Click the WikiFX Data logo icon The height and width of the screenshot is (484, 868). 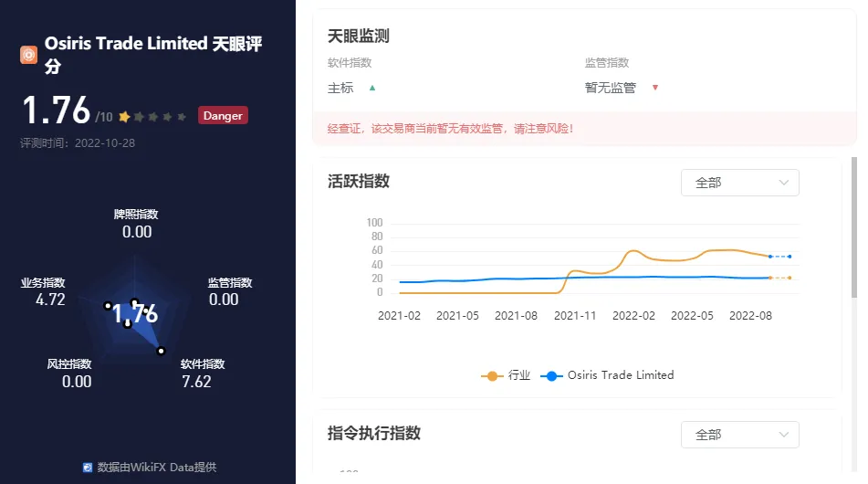point(88,468)
